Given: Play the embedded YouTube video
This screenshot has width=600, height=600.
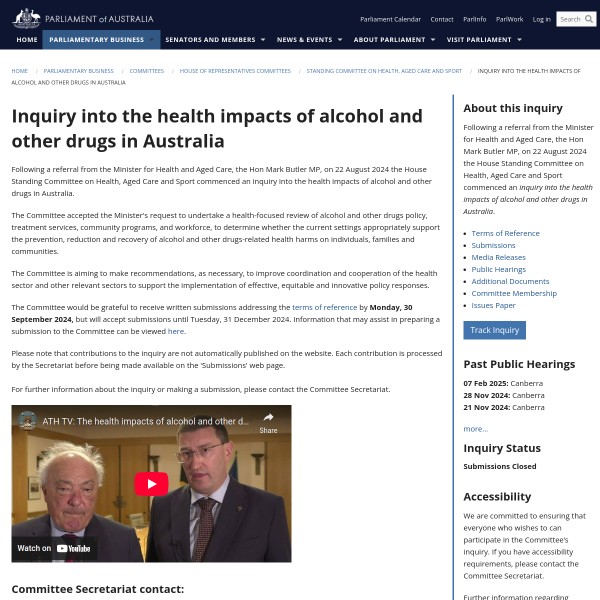Looking at the screenshot, I should (151, 483).
